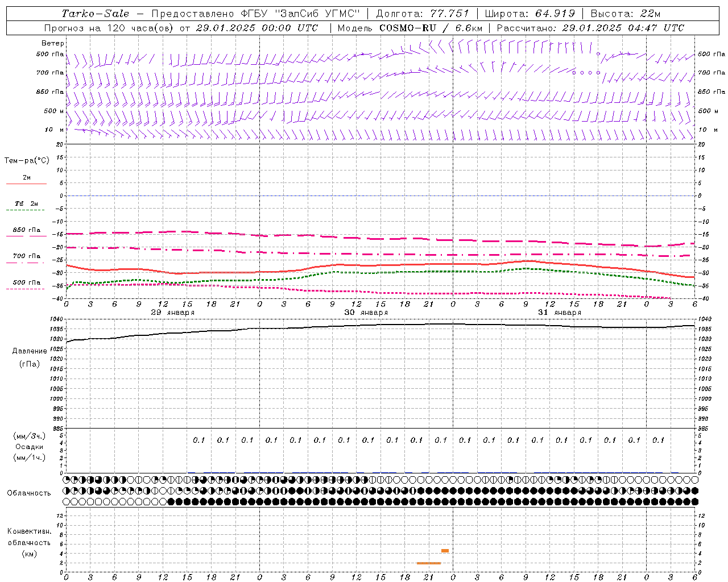Click the Ветер panel label
728x582 pixels.
click(x=52, y=43)
